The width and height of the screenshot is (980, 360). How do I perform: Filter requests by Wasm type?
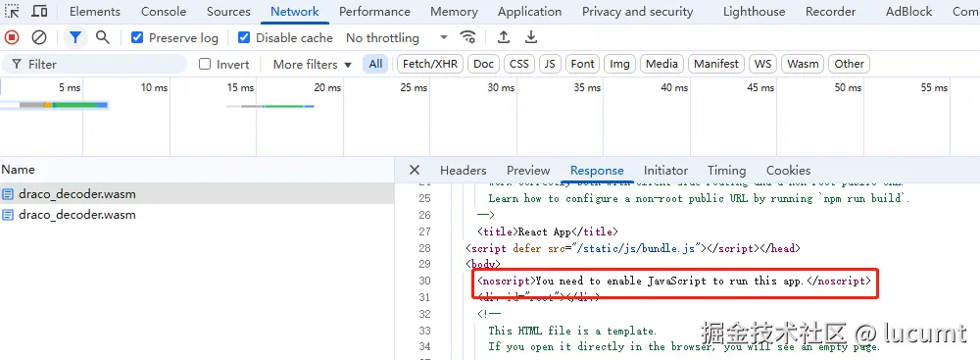click(803, 64)
